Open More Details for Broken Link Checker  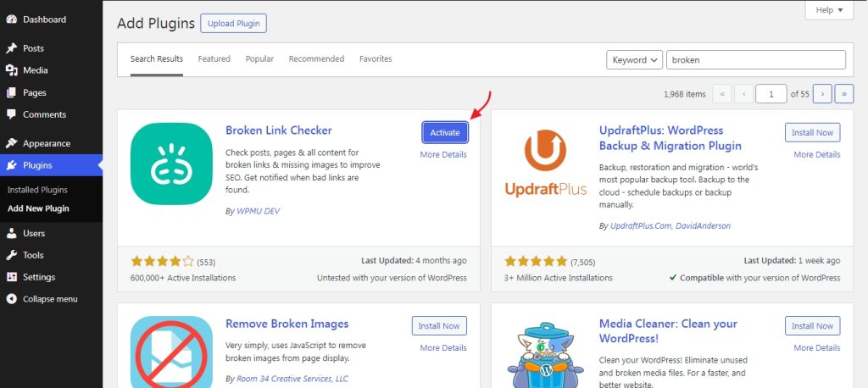click(x=443, y=154)
